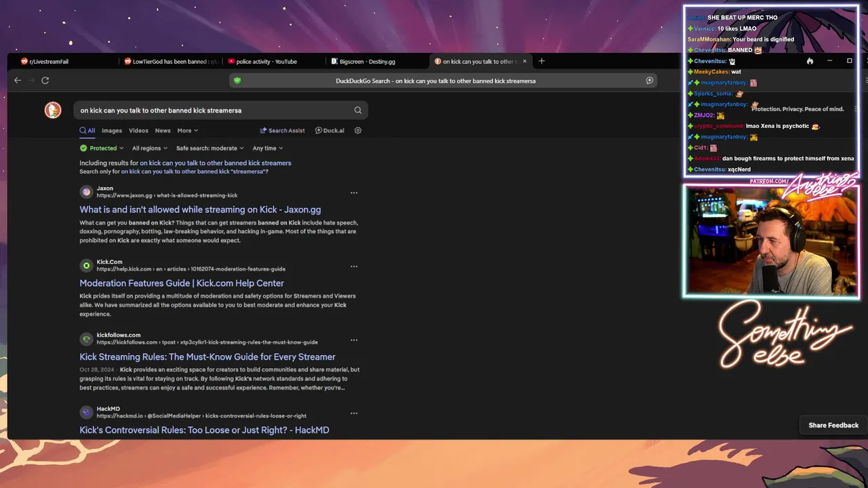Open the Any time filter dropdown
The image size is (868, 488).
(268, 148)
